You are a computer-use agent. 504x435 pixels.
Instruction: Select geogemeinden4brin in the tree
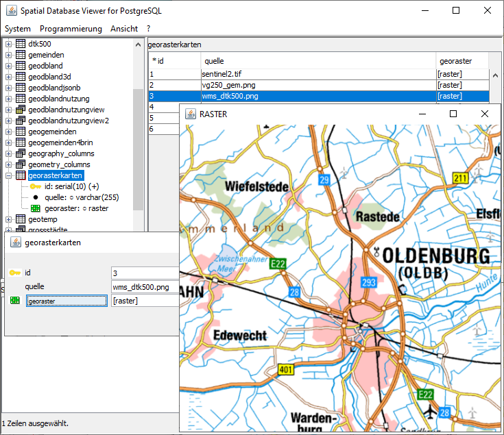tap(60, 142)
